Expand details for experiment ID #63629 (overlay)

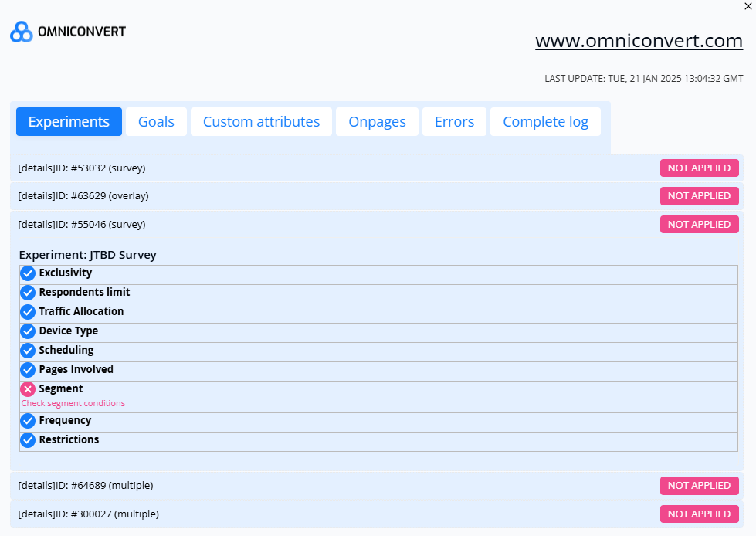(38, 196)
